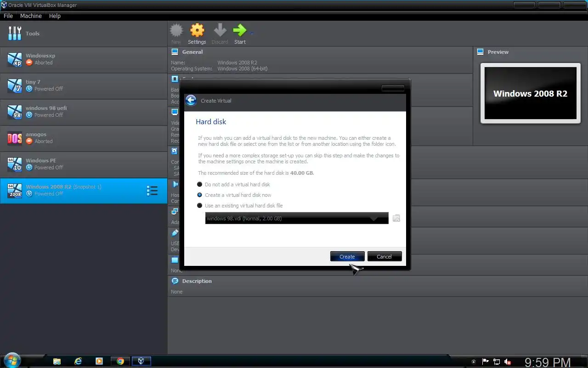Screen dimensions: 588x368
Task: Open the Tools entry in the sidebar
Action: 84,34
